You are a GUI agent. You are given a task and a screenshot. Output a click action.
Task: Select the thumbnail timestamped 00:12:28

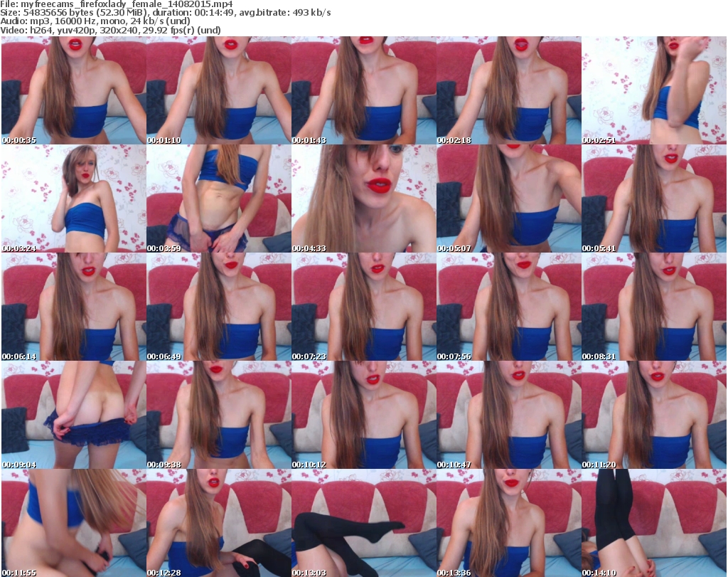pyautogui.click(x=219, y=523)
